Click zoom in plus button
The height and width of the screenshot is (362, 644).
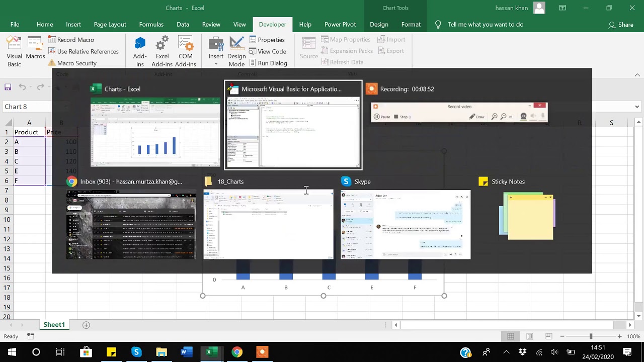[619, 336]
